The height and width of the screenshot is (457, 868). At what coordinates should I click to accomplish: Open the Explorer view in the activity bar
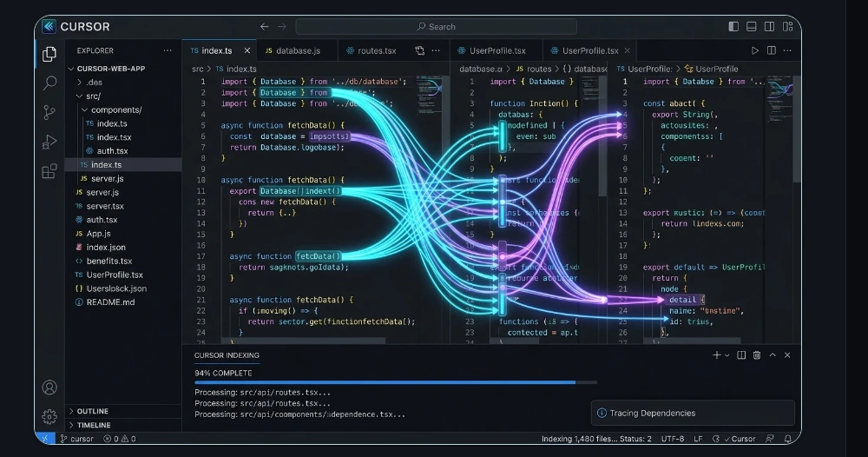pyautogui.click(x=49, y=54)
